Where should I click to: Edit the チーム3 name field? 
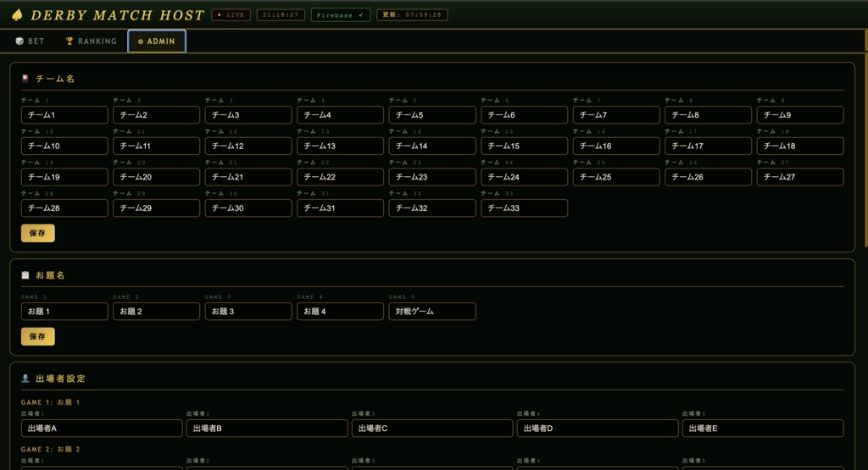click(x=248, y=115)
